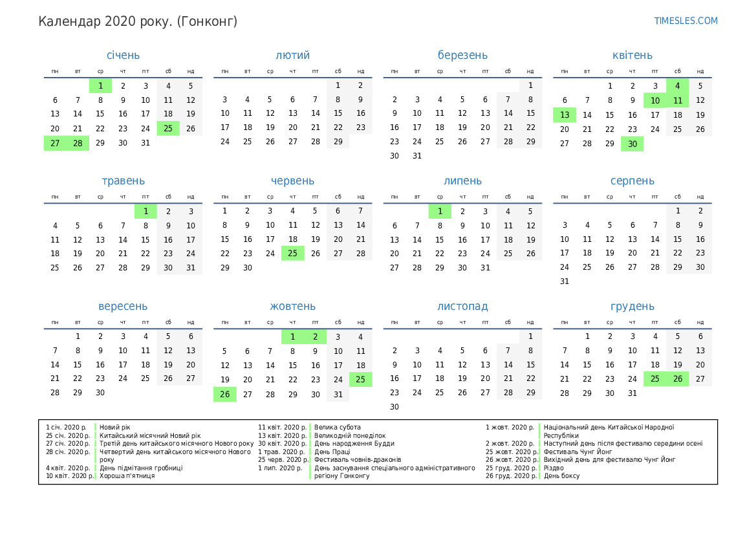Screen dimensions: 756x535
Task: Choose the 'червень' month heading
Action: pos(293,181)
